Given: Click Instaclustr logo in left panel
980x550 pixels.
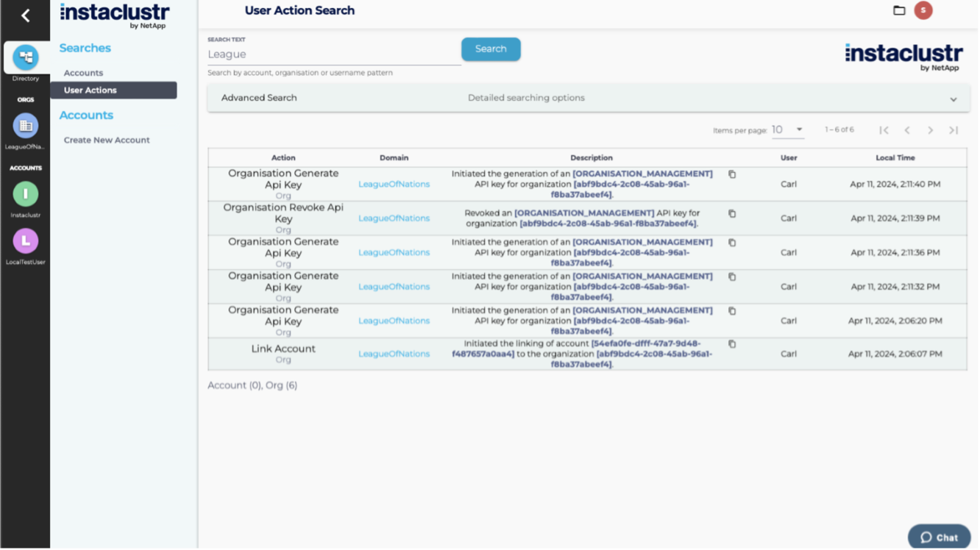Looking at the screenshot, I should pos(115,15).
